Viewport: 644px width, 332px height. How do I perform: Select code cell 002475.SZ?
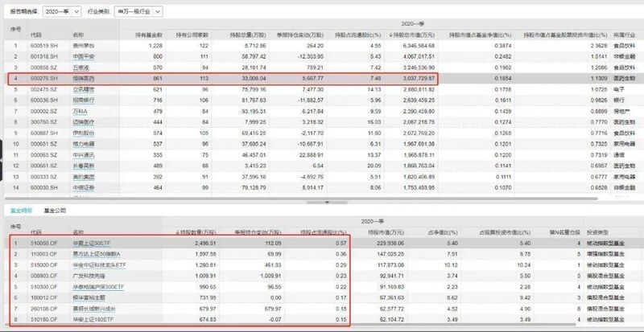point(43,89)
